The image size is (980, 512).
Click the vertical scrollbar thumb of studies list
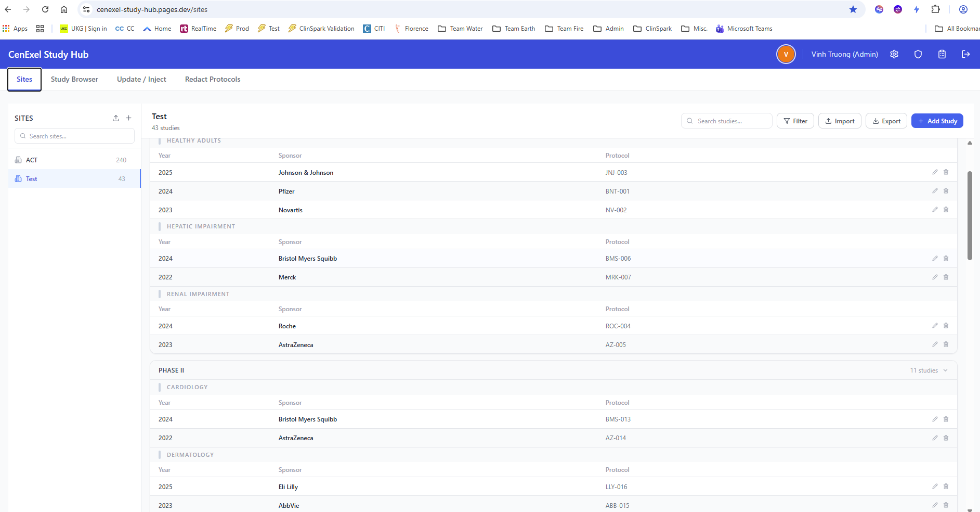970,215
